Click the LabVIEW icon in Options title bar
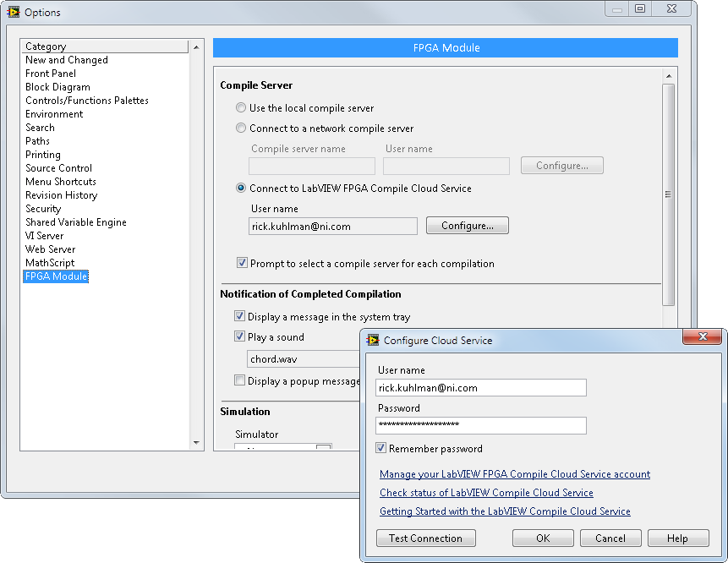The image size is (728, 563). pyautogui.click(x=13, y=12)
